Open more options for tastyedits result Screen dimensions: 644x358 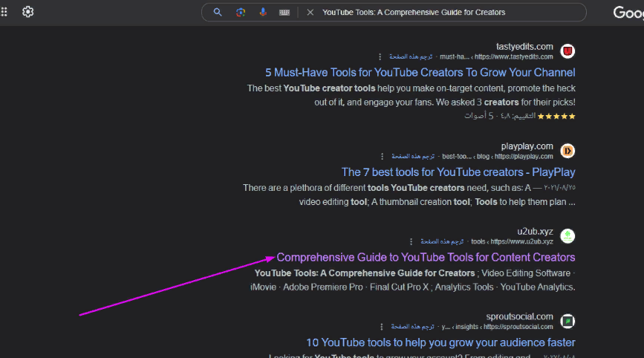click(380, 56)
